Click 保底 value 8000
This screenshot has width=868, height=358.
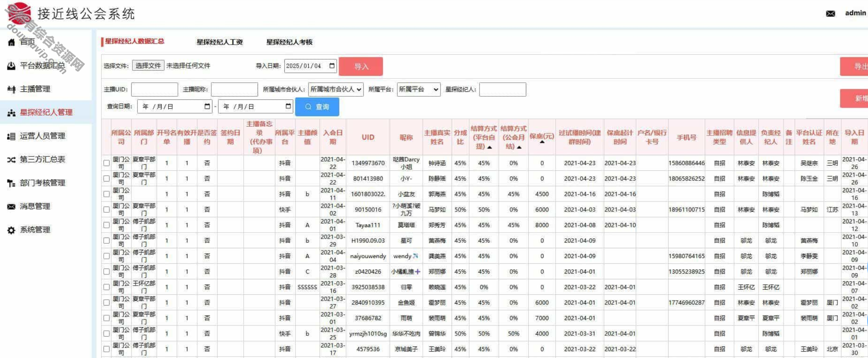[542, 225]
